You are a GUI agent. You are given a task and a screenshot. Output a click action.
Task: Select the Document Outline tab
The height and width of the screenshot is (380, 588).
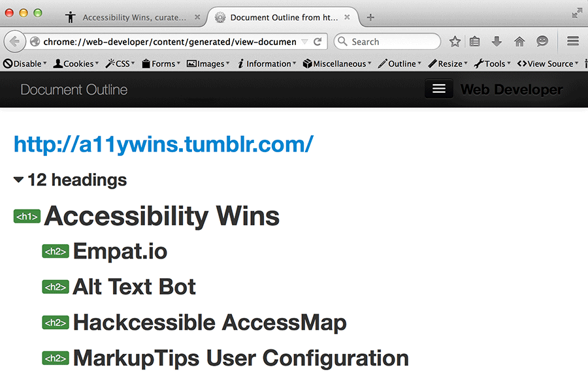283,17
